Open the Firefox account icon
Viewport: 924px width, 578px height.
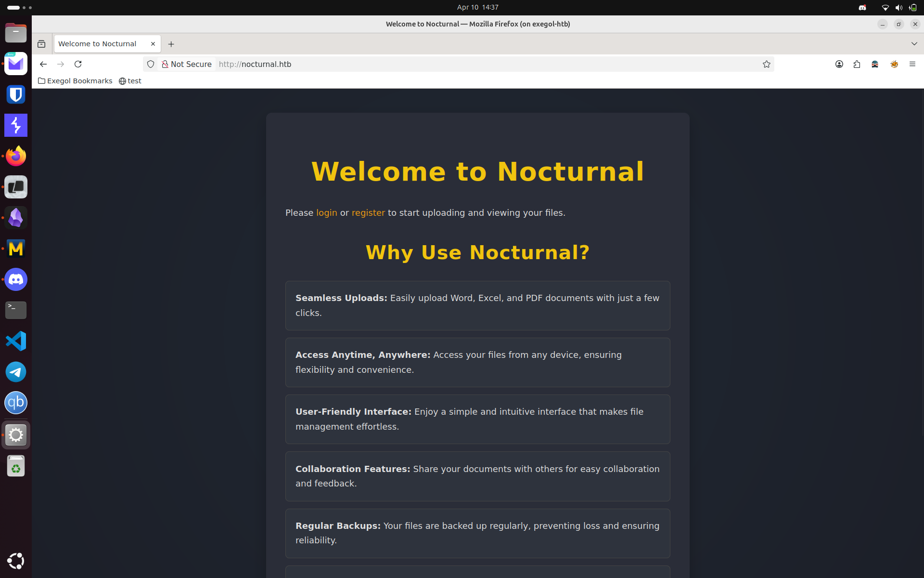[839, 64]
